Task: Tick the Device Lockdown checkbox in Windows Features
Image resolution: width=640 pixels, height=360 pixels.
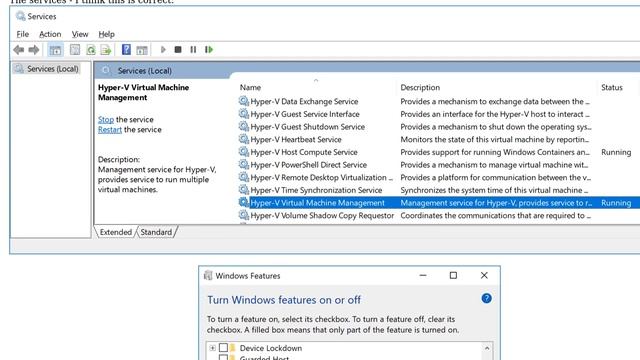Action: pos(223,348)
